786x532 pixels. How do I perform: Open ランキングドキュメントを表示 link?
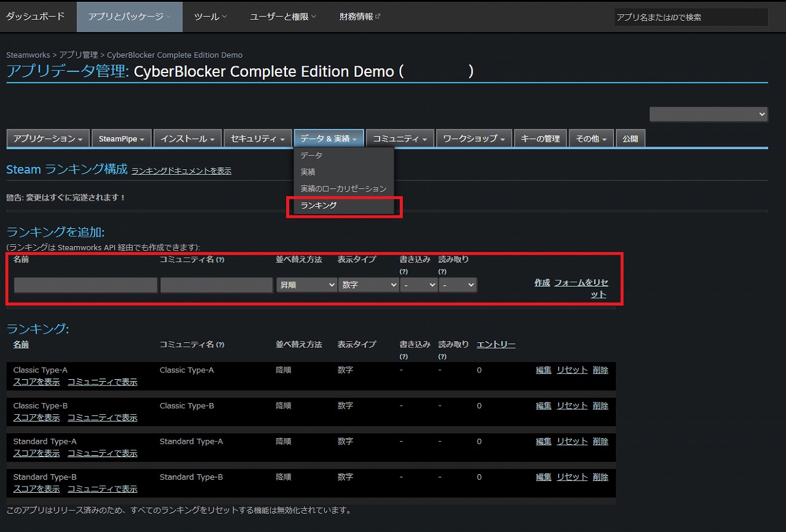181,171
